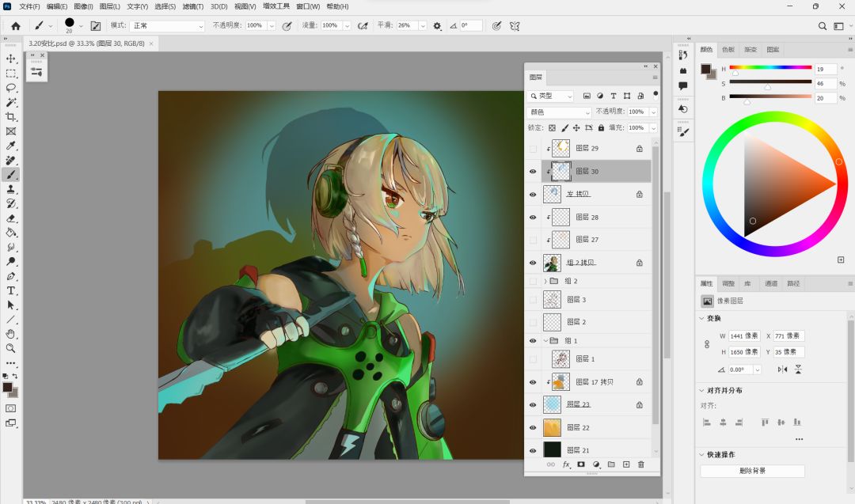Image resolution: width=855 pixels, height=504 pixels.
Task: Open the brush 模式 dropdown showing 正常
Action: tap(167, 25)
